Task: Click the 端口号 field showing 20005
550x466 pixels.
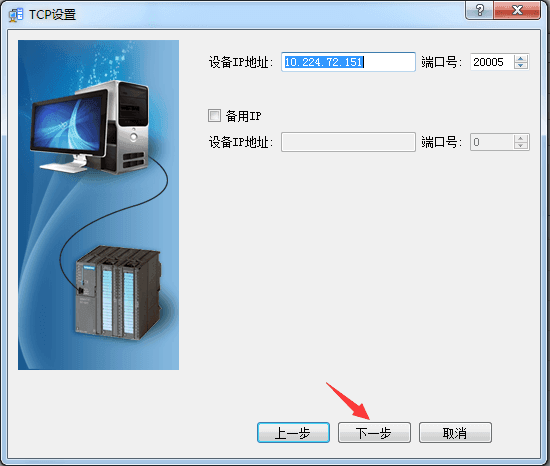Action: pos(492,62)
